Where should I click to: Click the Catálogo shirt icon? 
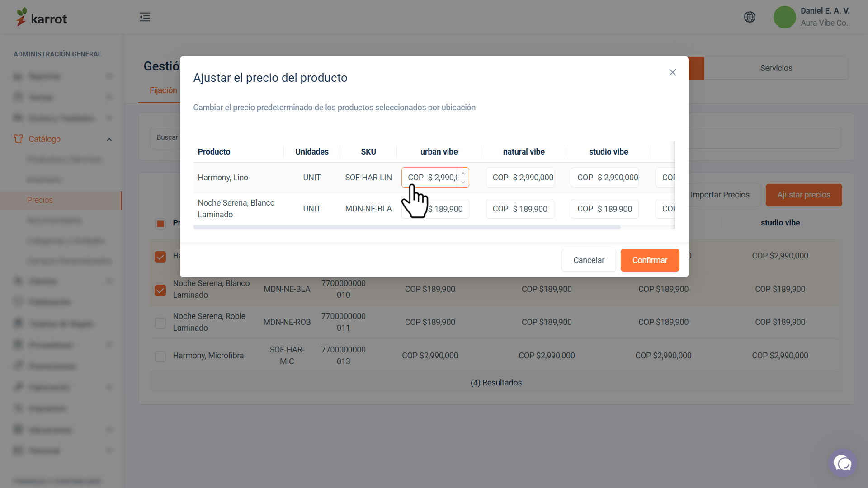18,139
